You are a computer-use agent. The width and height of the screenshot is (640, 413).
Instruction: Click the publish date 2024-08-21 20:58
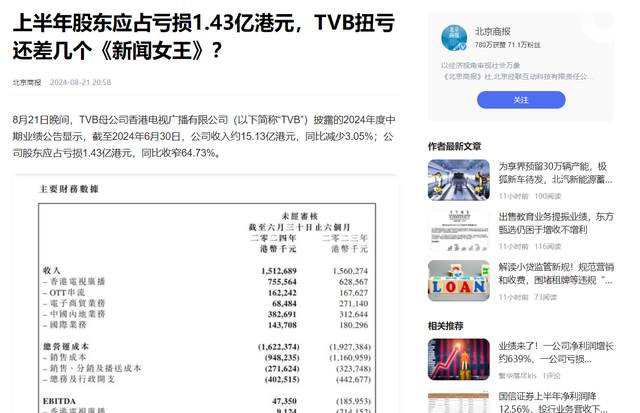pos(80,82)
